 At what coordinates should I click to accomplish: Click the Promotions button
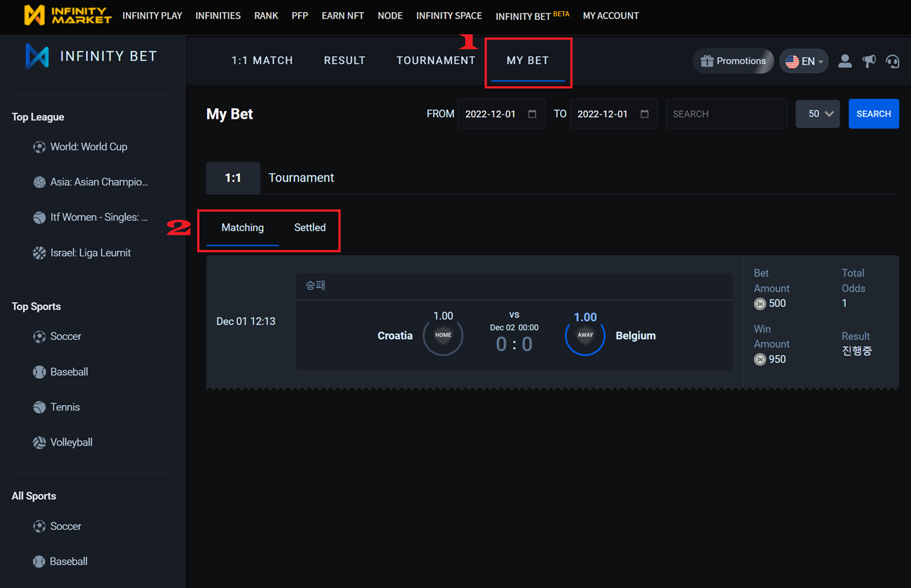733,61
